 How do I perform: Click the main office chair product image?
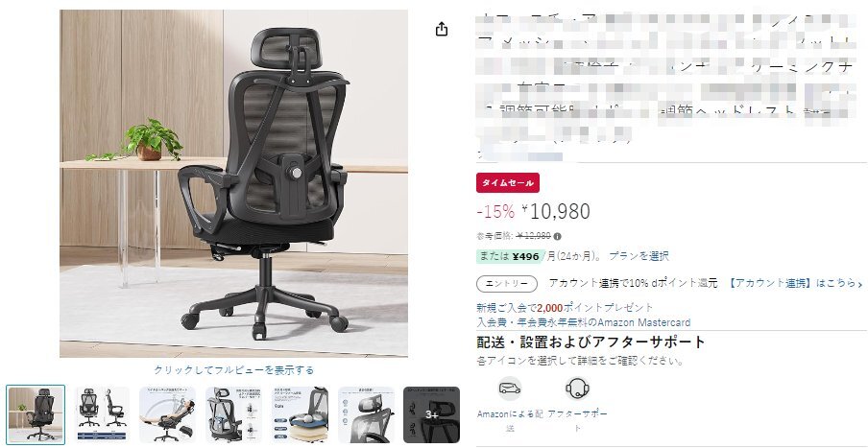click(x=233, y=183)
